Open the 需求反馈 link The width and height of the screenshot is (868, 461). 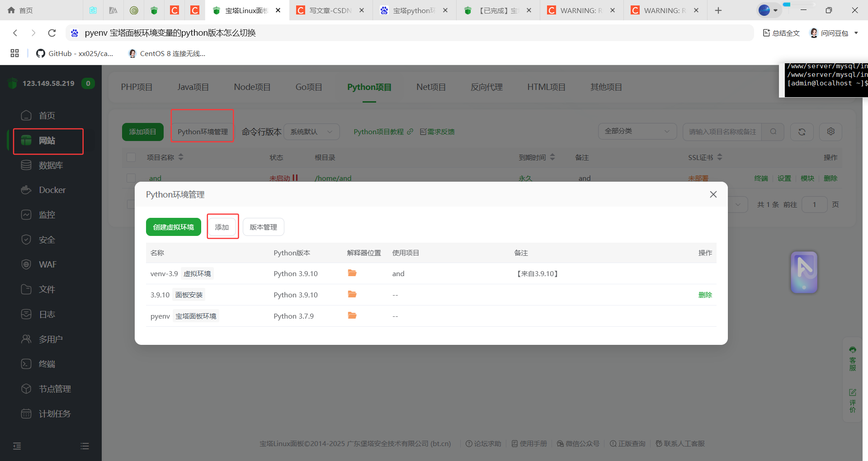[x=437, y=132]
